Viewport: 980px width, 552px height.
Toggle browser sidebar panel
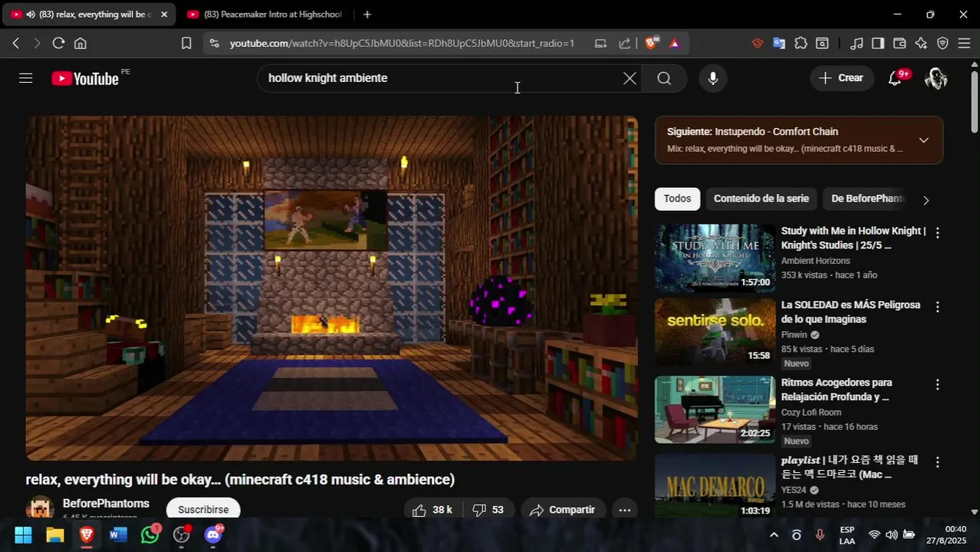(x=878, y=44)
